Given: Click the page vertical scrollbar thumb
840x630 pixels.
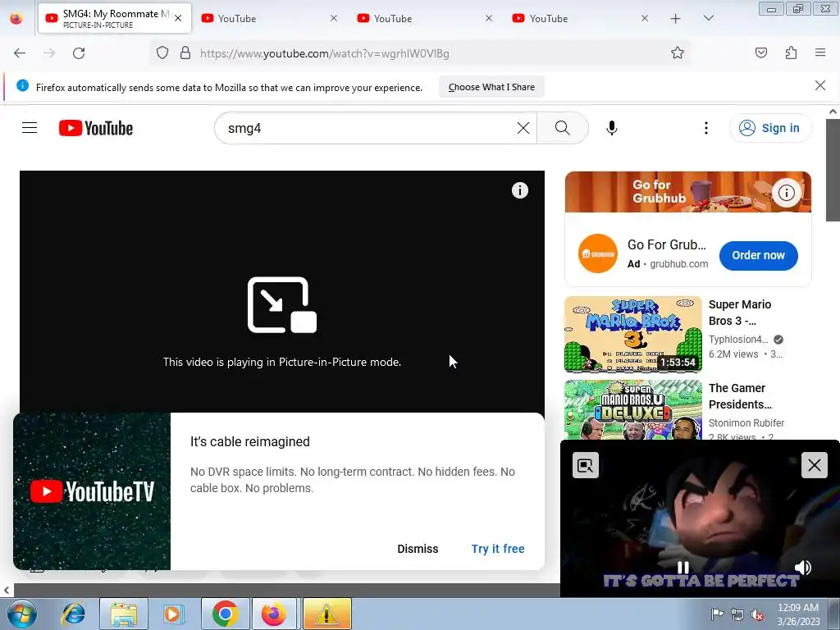Looking at the screenshot, I should (x=833, y=171).
